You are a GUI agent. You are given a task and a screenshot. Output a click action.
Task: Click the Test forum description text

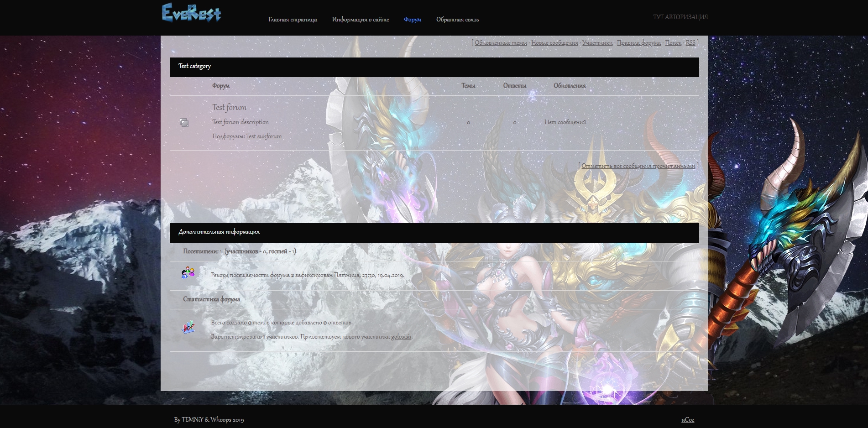pos(241,122)
